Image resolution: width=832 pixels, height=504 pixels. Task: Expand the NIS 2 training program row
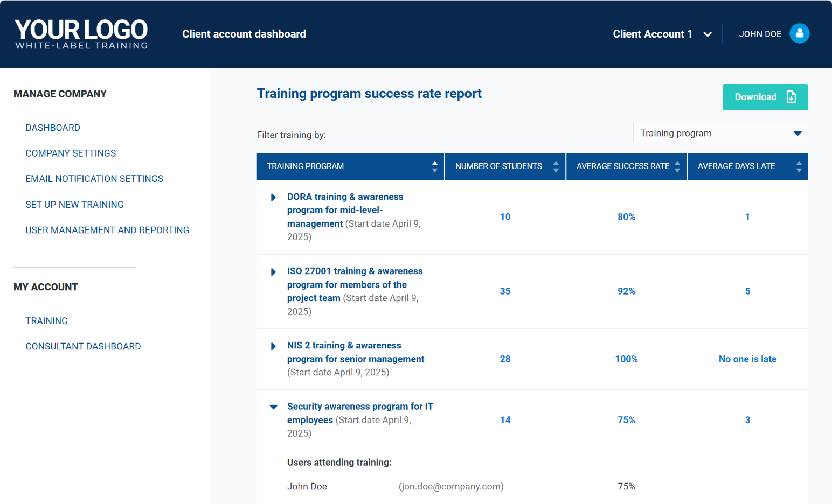273,346
